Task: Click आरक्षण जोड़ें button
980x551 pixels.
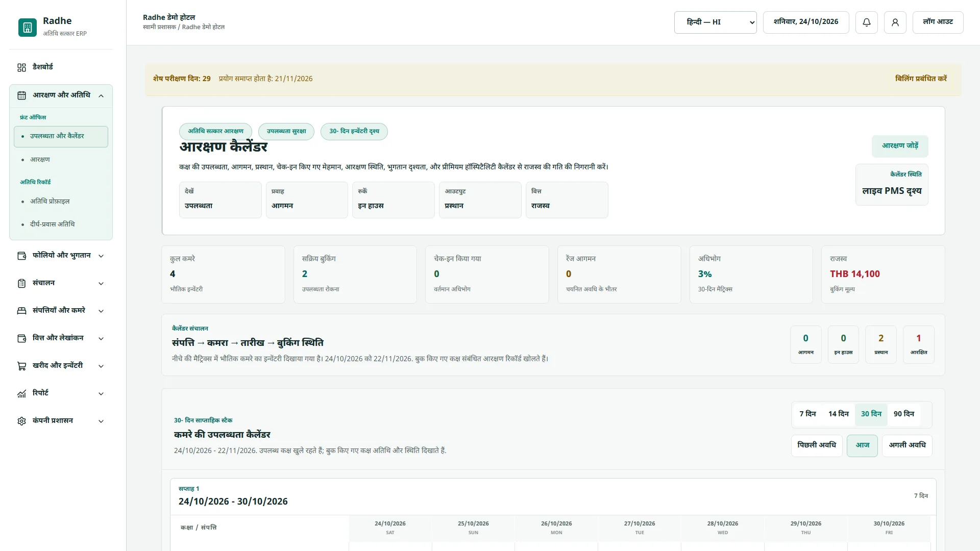Action: [900, 146]
